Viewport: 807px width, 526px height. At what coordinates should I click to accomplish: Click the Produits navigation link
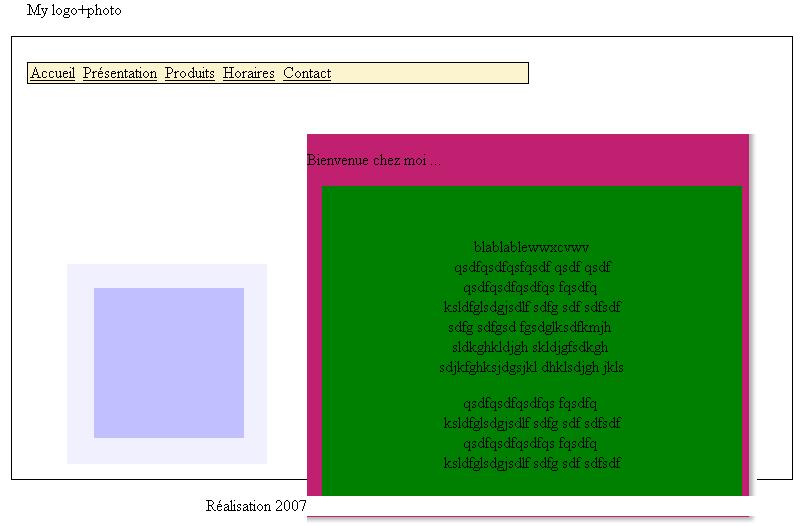pyautogui.click(x=189, y=73)
